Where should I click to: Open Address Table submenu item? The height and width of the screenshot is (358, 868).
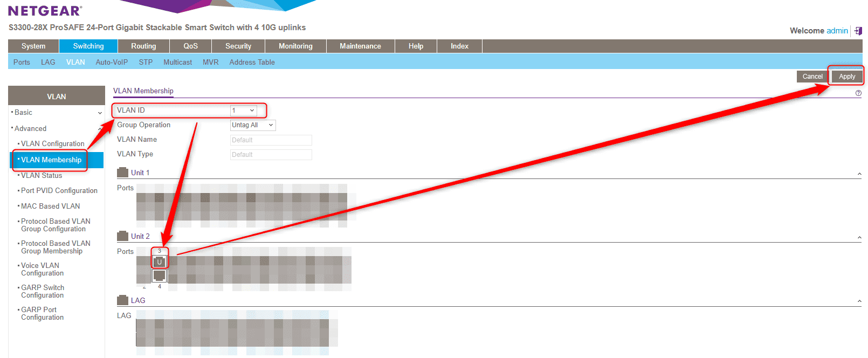tap(252, 62)
